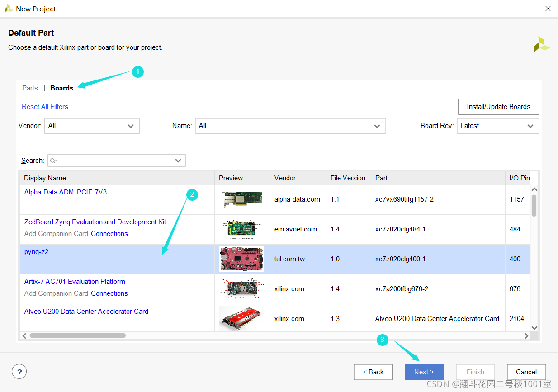Cancel the New Project wizard
Screen dimensions: 558x392
tap(526, 372)
